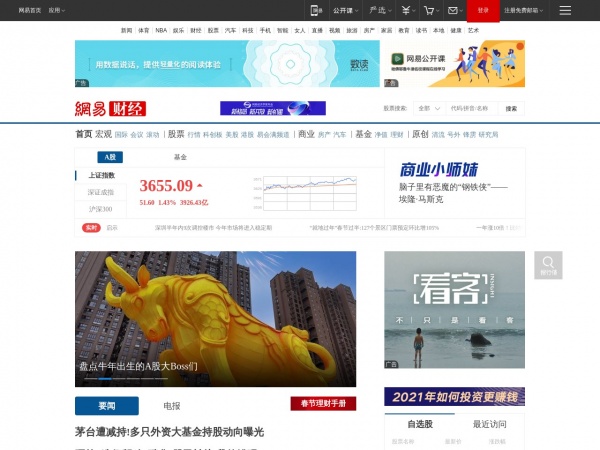Click the red 登录 button
Screen dimensions: 600x450
(x=483, y=11)
